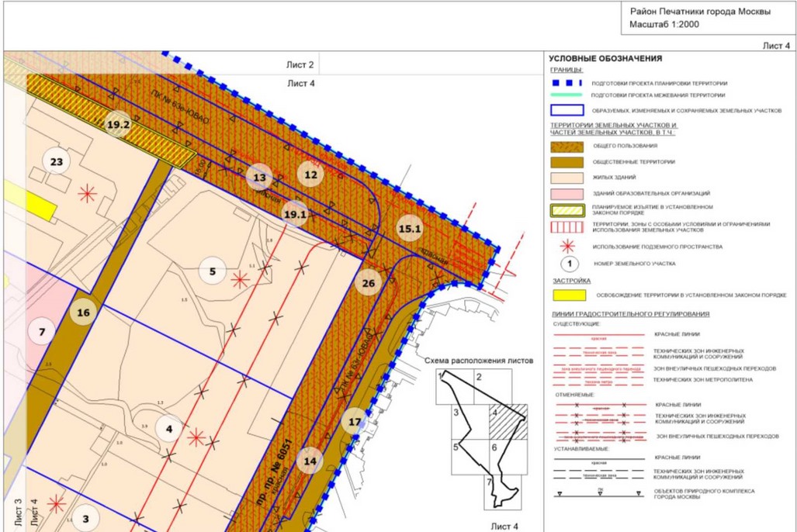
Task: Click plot number 17 marker
Action: [x=355, y=421]
